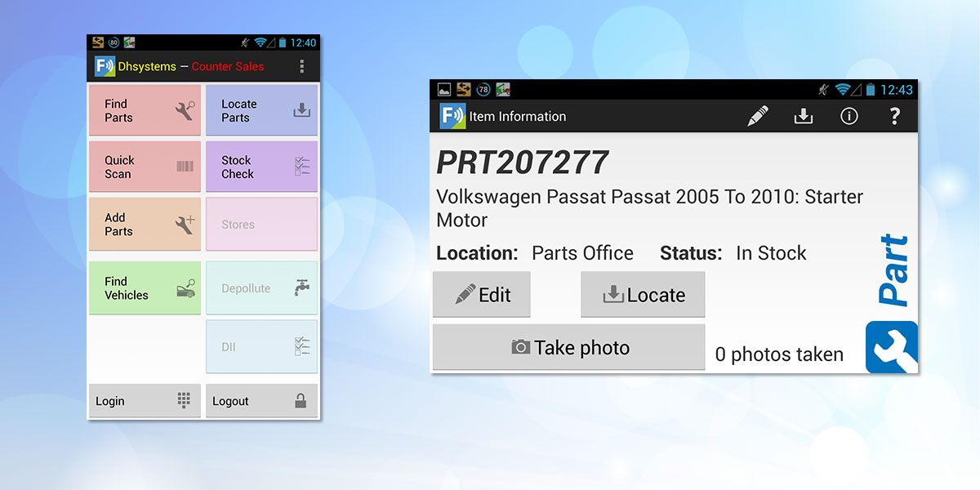Screen dimensions: 980x490
Task: Open the Stock Check tile
Action: (x=261, y=167)
